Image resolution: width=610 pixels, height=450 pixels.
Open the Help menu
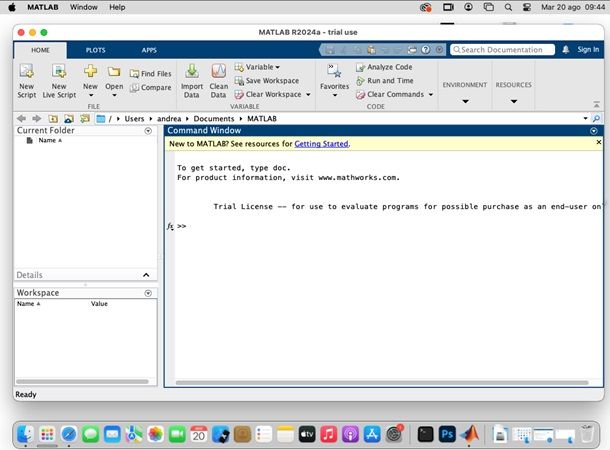coord(117,7)
